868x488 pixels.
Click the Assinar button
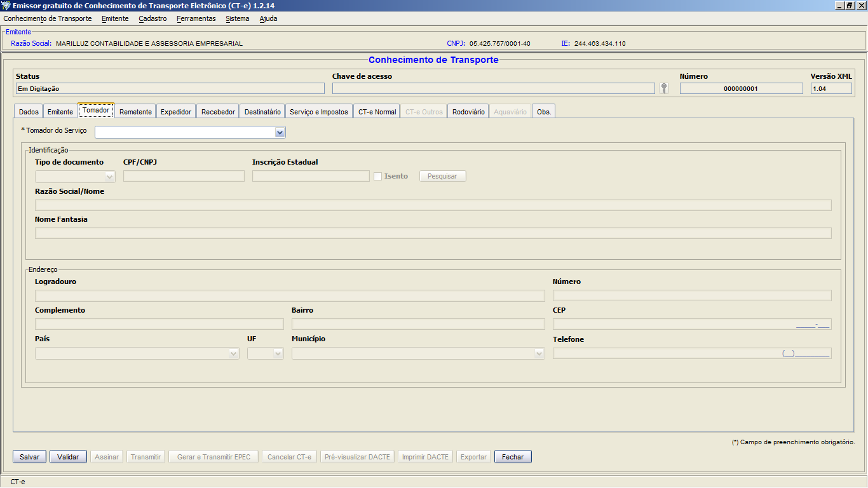pyautogui.click(x=107, y=457)
